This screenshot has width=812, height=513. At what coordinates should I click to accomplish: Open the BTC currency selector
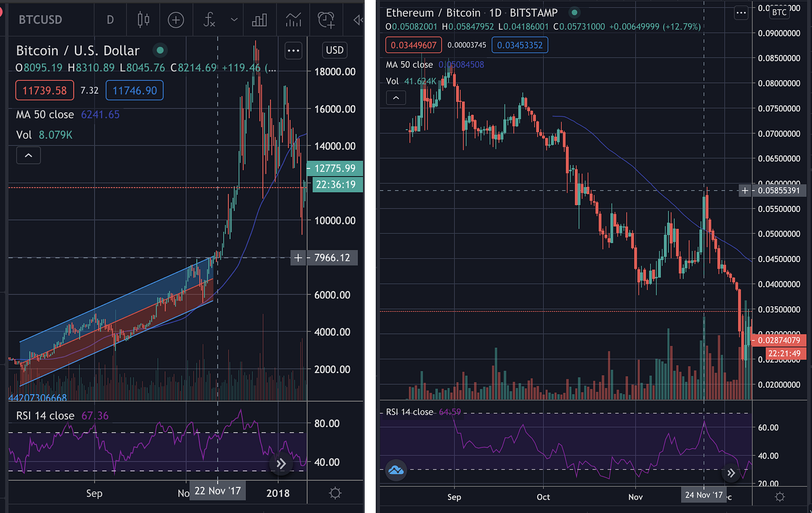point(779,12)
